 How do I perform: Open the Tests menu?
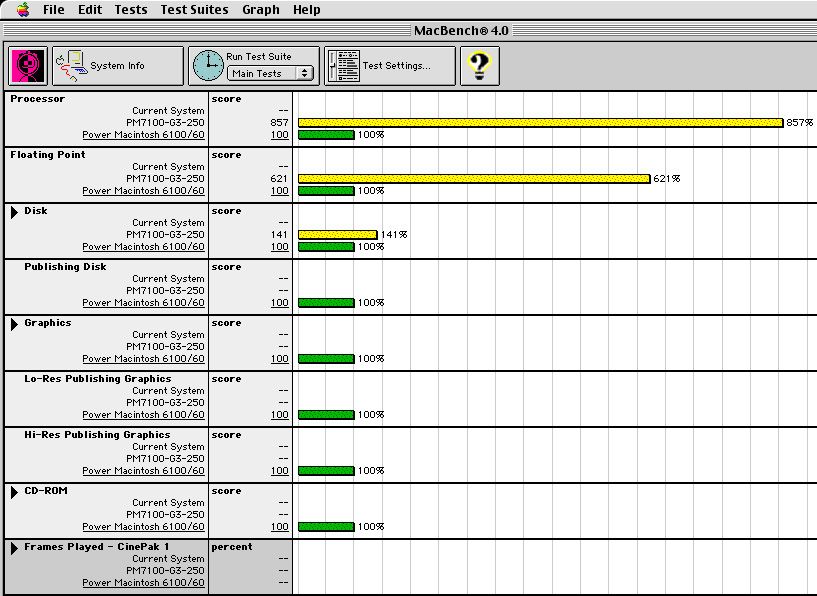131,10
